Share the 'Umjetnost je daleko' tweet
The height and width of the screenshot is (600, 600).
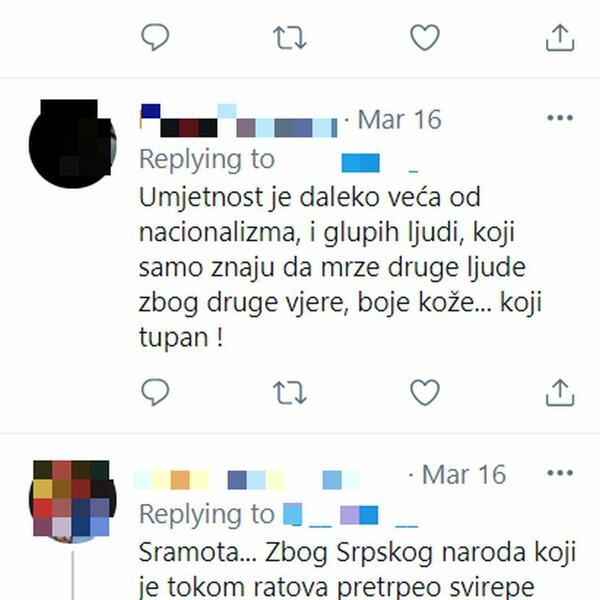pyautogui.click(x=560, y=392)
